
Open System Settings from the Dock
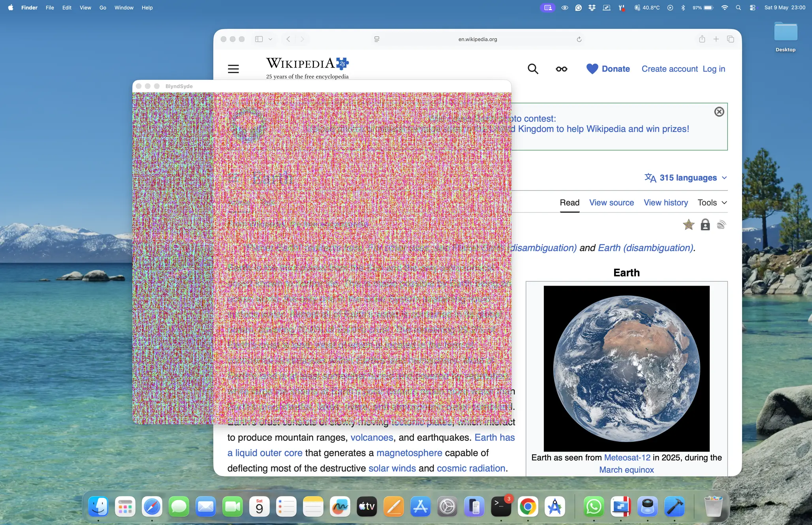coord(447,507)
